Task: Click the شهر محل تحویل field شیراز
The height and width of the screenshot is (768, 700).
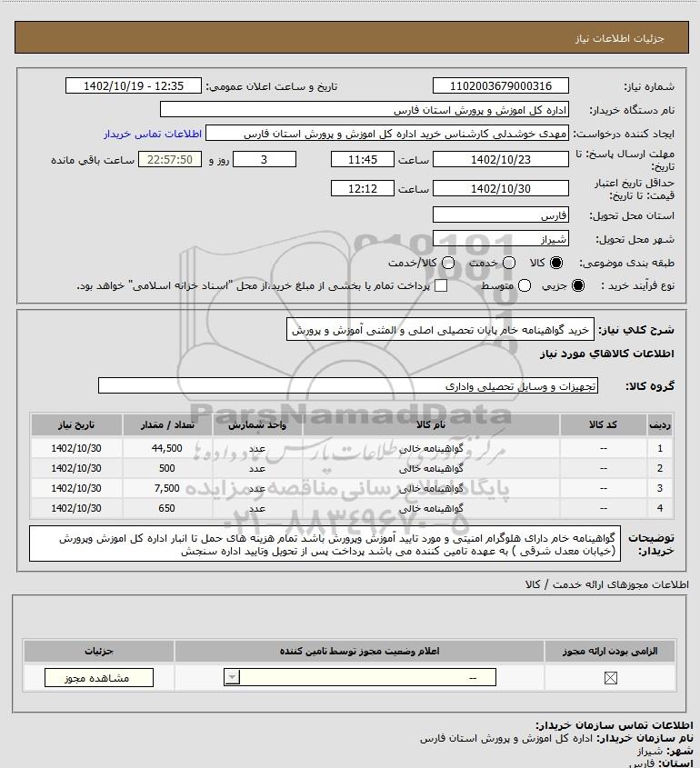Action: [501, 238]
